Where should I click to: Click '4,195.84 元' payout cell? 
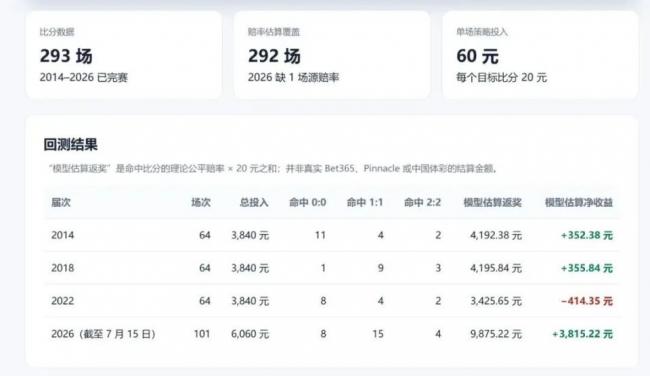496,268
